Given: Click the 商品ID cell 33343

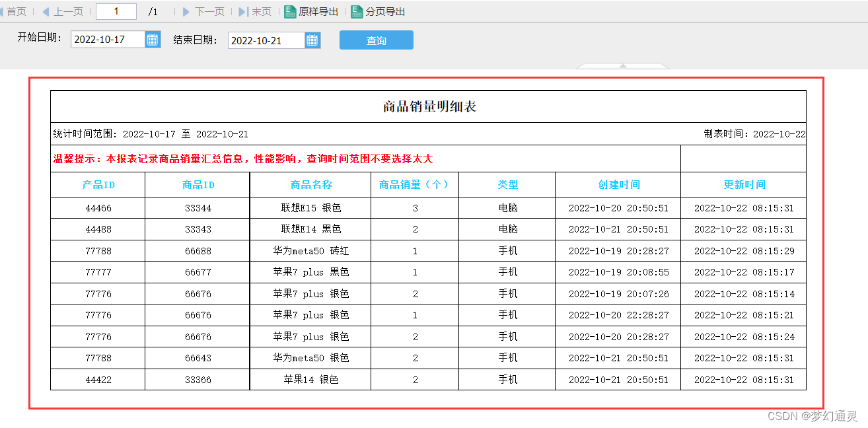Looking at the screenshot, I should pos(198,229).
